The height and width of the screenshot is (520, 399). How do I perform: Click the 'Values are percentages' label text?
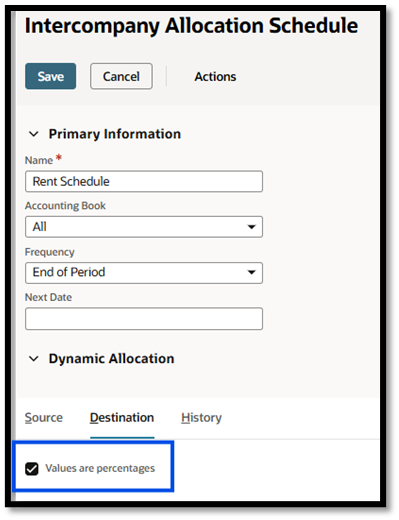pos(100,468)
